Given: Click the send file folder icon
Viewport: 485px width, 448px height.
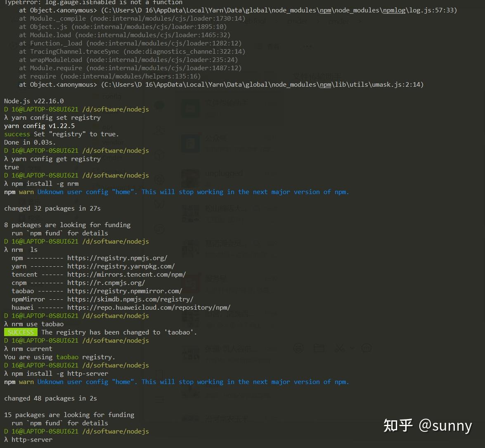Looking at the screenshot, I should [319, 348].
